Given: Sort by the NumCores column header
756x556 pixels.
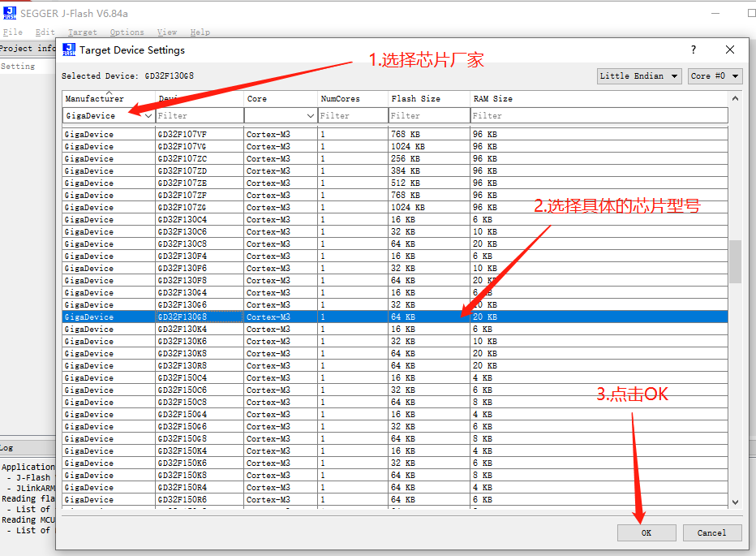Looking at the screenshot, I should tap(353, 98).
